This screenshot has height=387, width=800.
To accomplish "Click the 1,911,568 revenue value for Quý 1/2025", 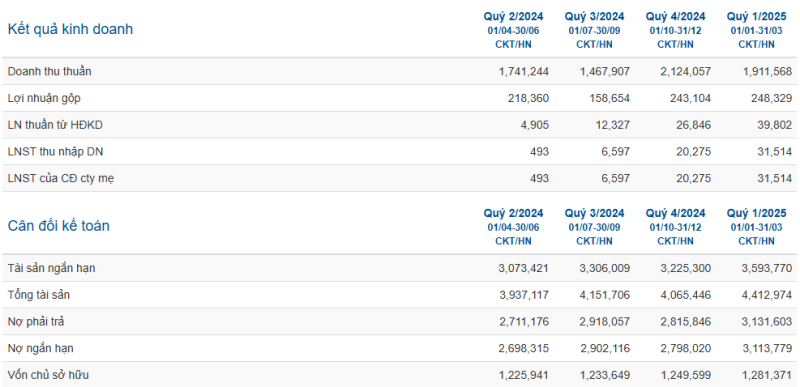I will (767, 71).
